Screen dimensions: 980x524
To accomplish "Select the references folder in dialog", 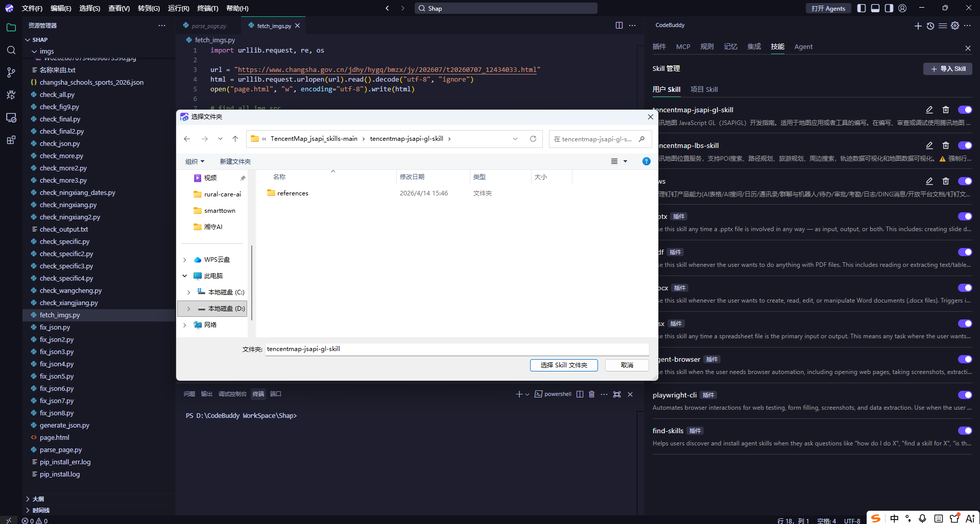I will (293, 193).
